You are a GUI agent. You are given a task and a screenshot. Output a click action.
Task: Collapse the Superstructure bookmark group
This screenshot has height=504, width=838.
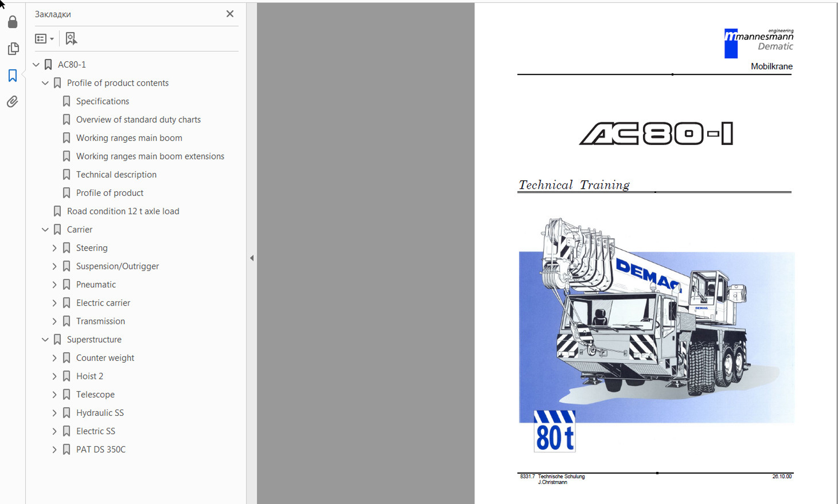point(45,339)
